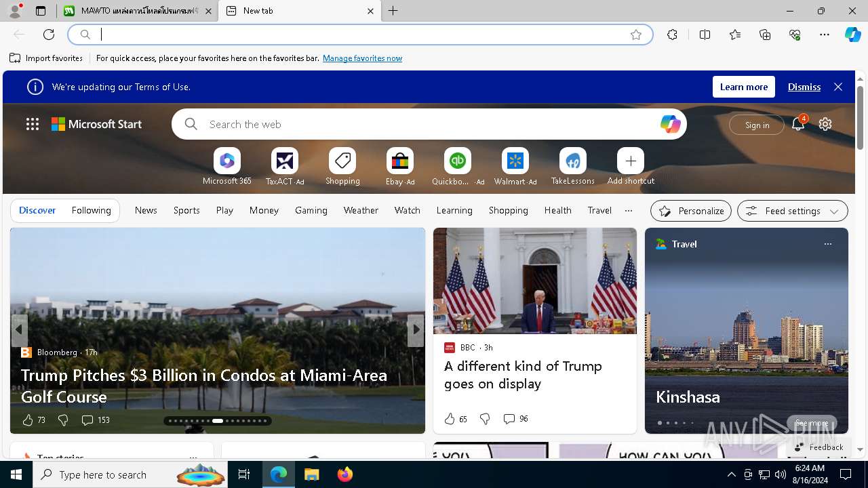Open the Walmart shortcut tile

click(x=515, y=167)
